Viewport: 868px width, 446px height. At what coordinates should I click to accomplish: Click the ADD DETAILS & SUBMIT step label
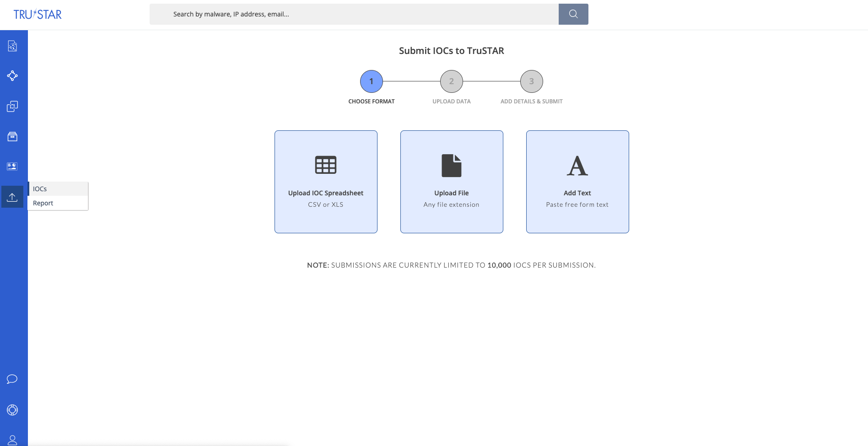532,102
